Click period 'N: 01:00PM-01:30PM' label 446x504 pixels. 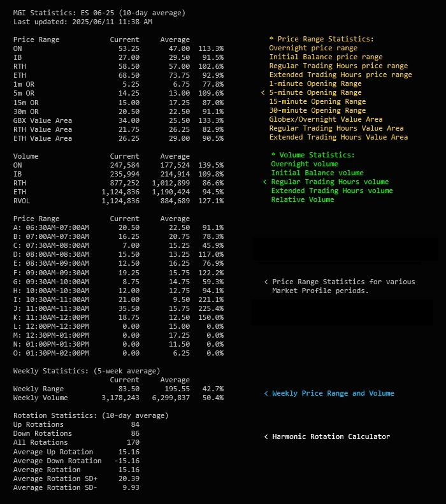coord(51,344)
